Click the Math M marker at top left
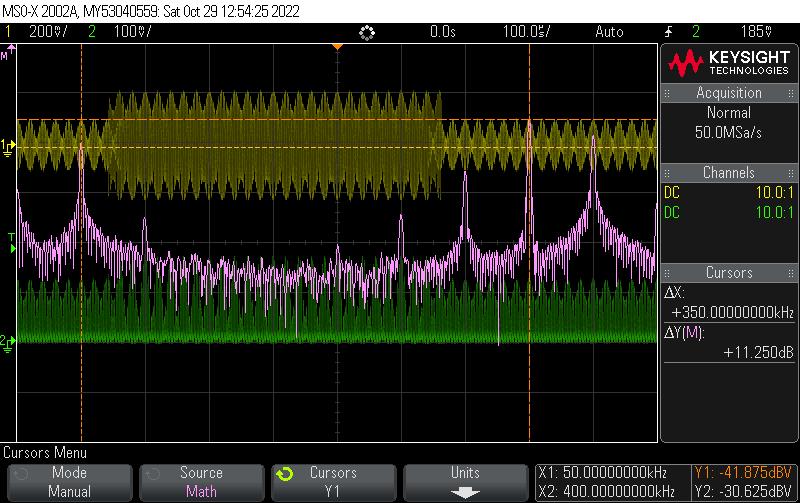Screen dimensions: 800x503 8,52
